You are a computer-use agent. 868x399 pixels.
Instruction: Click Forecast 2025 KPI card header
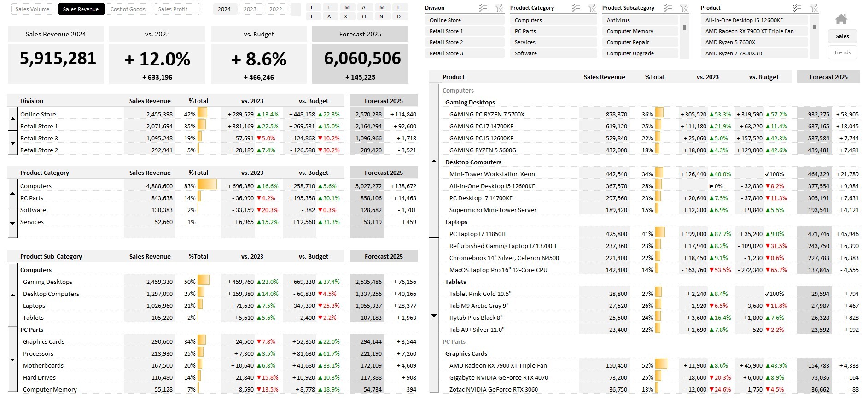click(360, 34)
